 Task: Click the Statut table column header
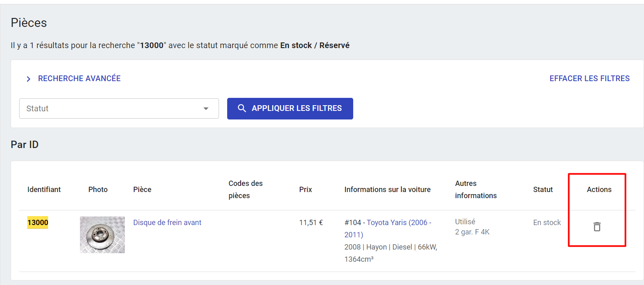click(543, 190)
